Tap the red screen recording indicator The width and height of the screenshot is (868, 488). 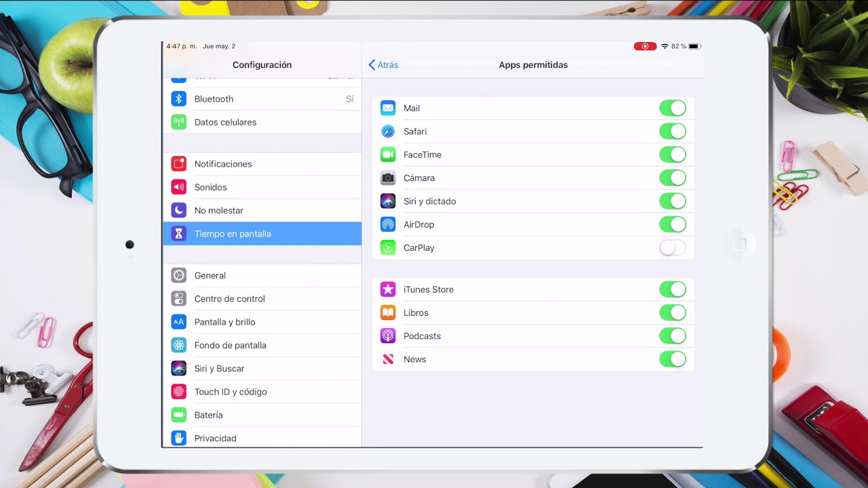[x=645, y=46]
